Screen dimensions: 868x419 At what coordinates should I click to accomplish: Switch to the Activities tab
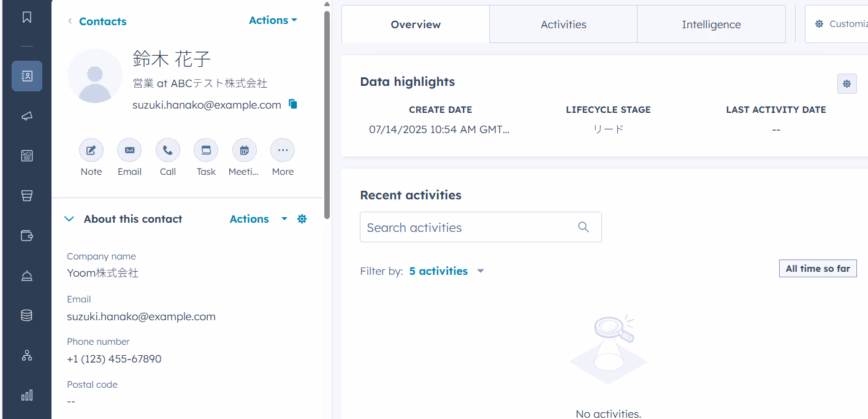pyautogui.click(x=563, y=25)
